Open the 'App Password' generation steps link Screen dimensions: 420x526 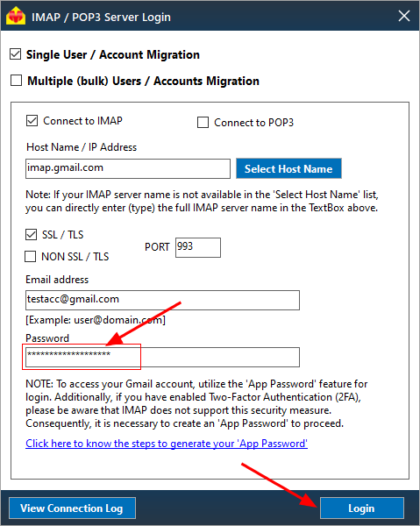(167, 444)
